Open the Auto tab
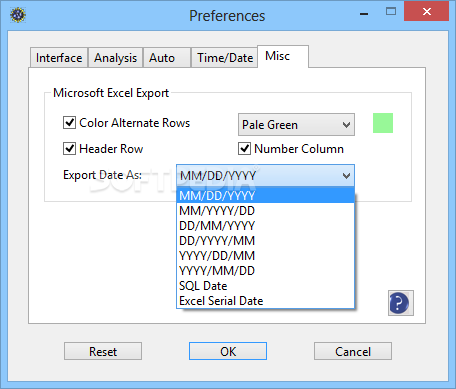 pyautogui.click(x=167, y=58)
